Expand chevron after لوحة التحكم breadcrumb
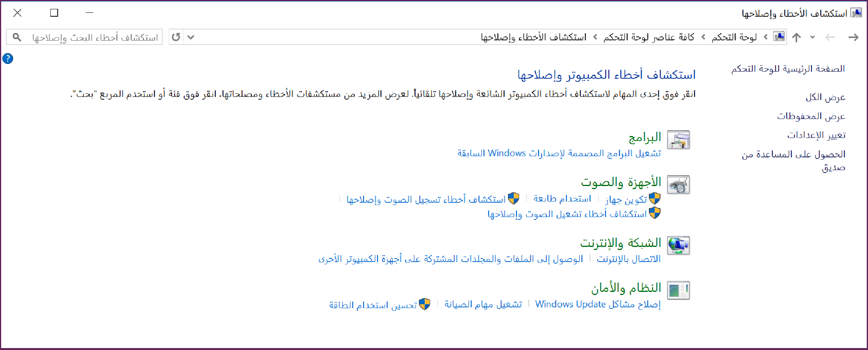Viewport: 868px width, 350px height. point(703,37)
